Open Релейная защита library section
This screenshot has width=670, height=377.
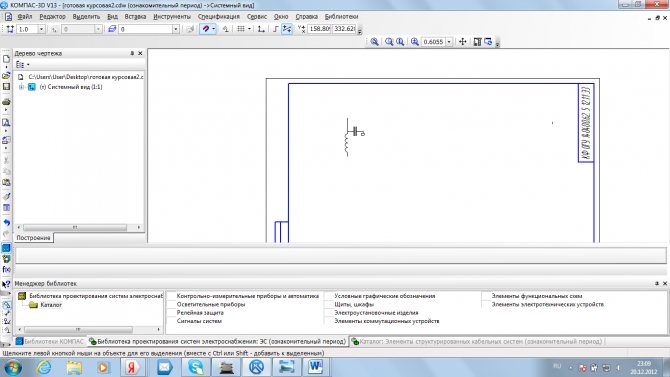(x=200, y=312)
